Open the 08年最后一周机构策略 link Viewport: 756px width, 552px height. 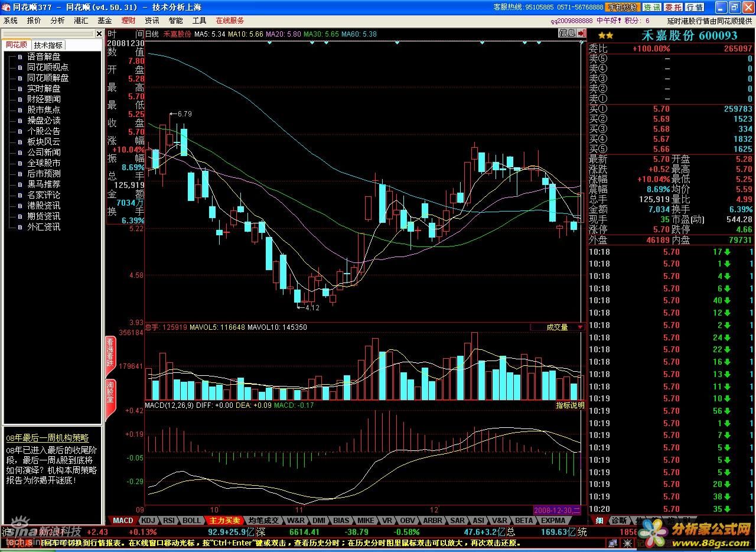47,438
